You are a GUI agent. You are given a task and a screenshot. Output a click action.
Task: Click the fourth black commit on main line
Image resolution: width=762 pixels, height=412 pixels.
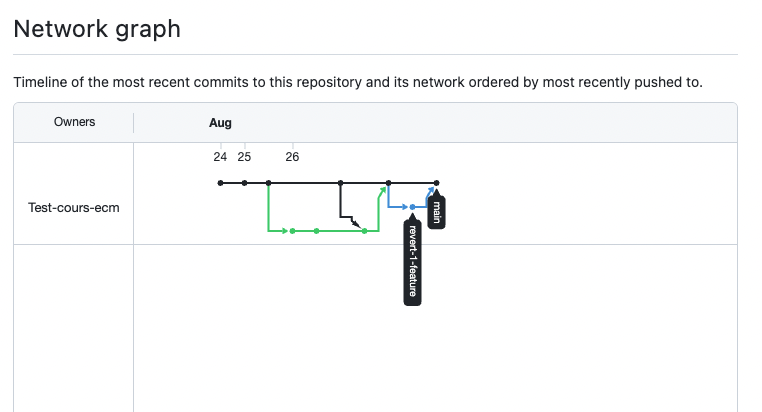(x=340, y=183)
